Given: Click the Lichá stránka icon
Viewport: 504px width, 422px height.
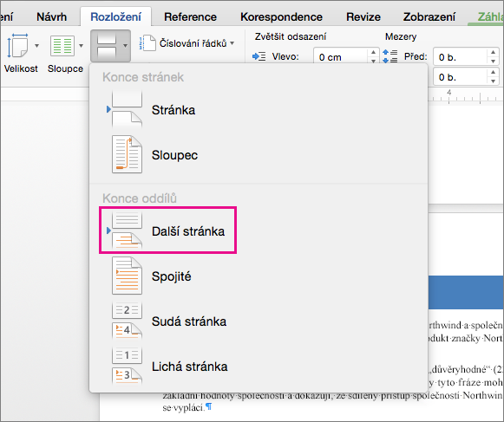Looking at the screenshot, I should click(127, 366).
